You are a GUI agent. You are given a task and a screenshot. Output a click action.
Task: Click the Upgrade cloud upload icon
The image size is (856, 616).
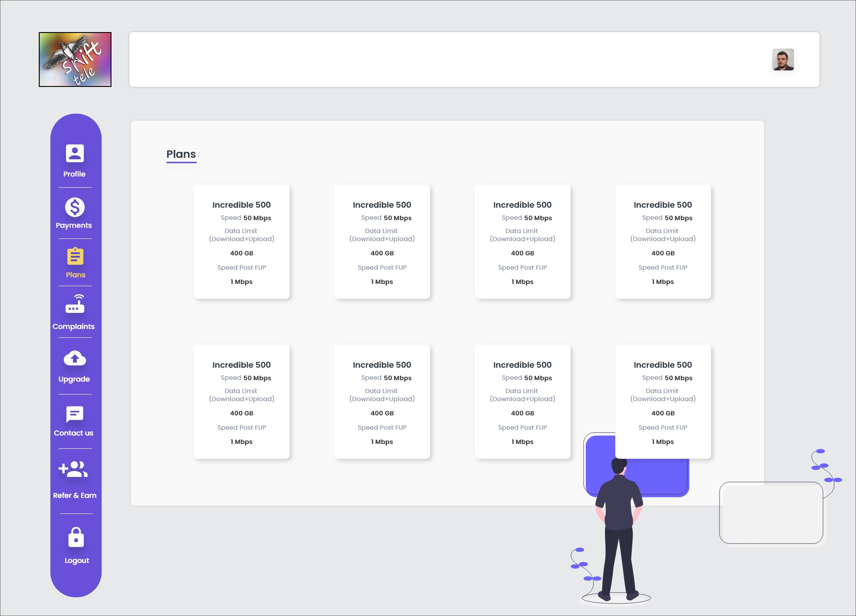(75, 358)
